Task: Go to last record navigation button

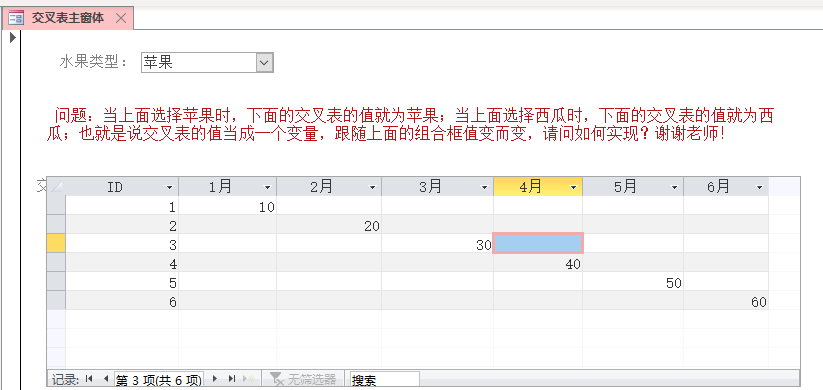Action: point(231,379)
